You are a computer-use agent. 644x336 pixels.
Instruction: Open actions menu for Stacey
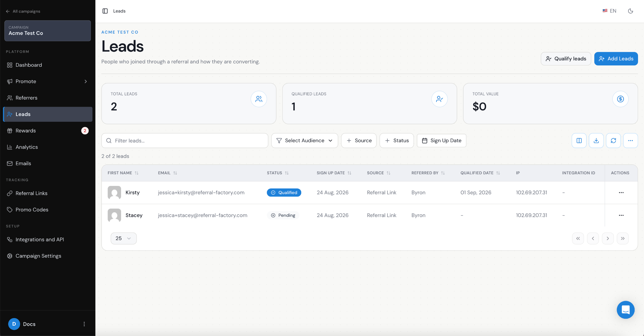point(621,215)
